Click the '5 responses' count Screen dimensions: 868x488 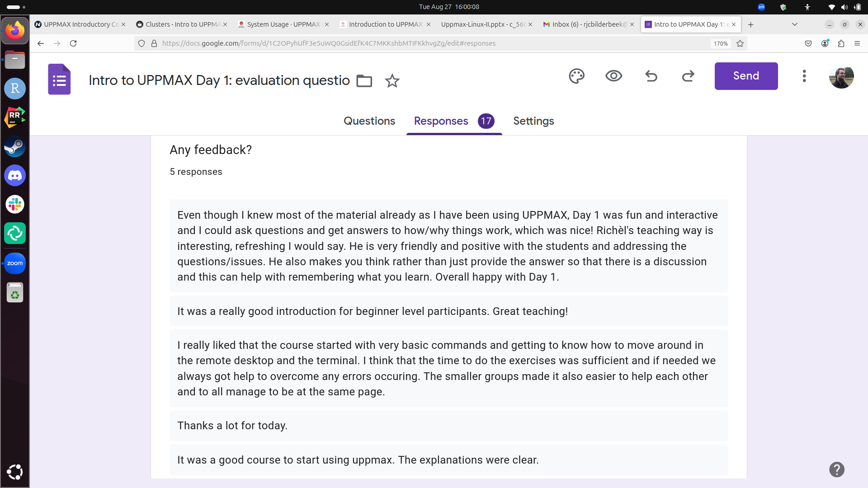(x=196, y=172)
